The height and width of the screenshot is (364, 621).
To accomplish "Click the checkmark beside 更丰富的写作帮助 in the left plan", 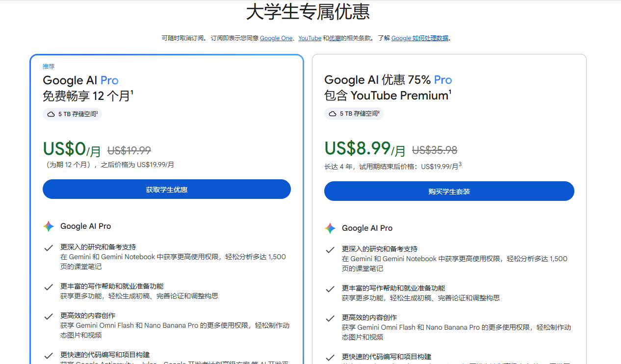I will tap(49, 287).
